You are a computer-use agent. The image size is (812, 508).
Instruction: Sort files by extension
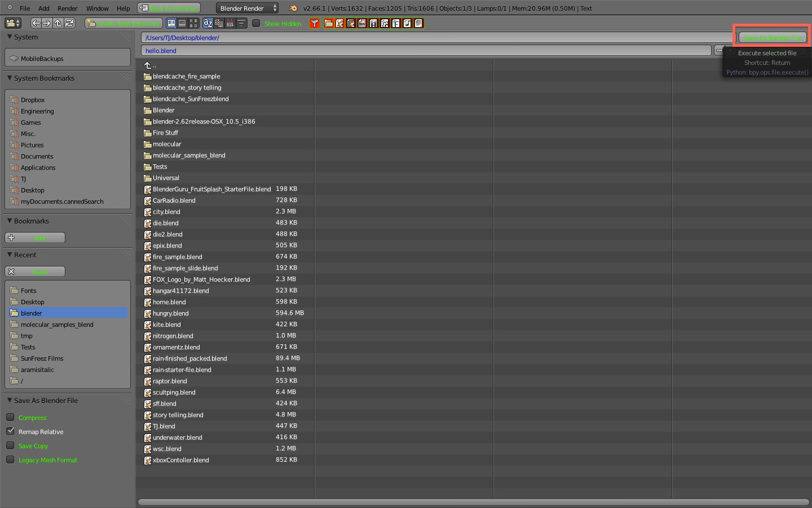click(x=219, y=23)
